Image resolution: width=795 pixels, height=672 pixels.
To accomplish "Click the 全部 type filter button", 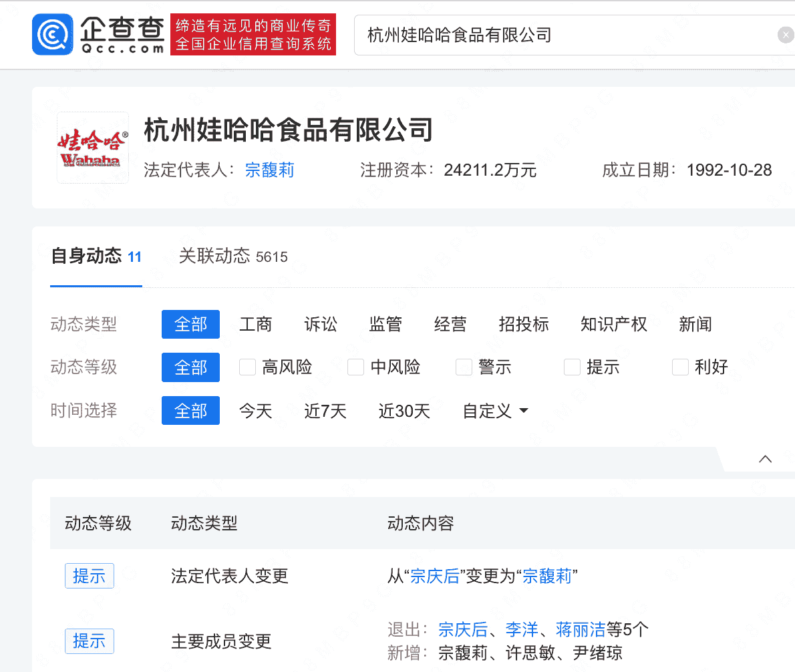I will click(190, 324).
